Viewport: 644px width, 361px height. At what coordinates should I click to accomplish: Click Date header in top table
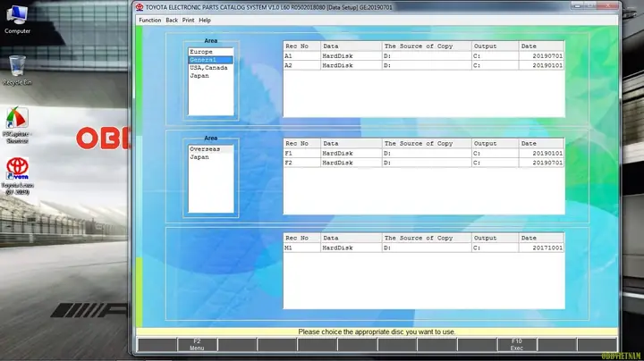point(541,46)
